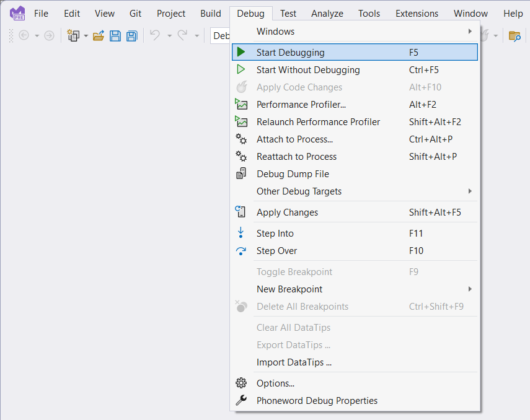Open the Build menu
This screenshot has height=420, width=530.
point(210,13)
